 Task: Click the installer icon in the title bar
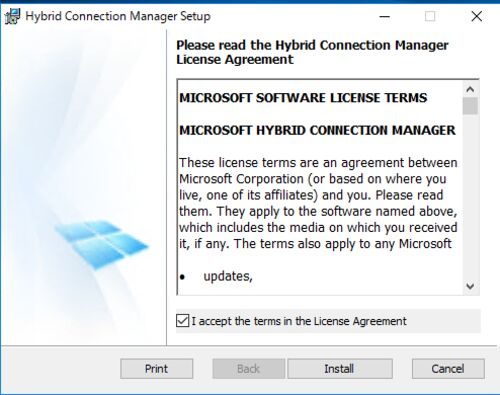point(12,16)
